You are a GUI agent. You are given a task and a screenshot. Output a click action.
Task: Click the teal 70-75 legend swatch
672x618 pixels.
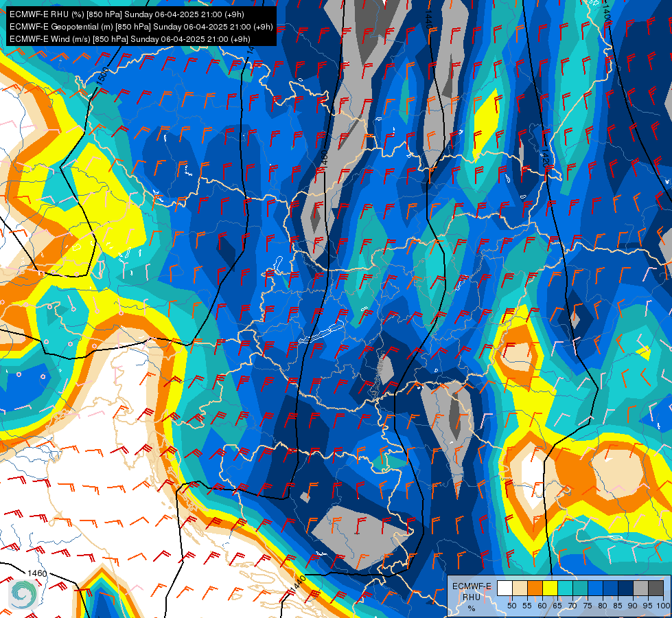[x=580, y=588]
